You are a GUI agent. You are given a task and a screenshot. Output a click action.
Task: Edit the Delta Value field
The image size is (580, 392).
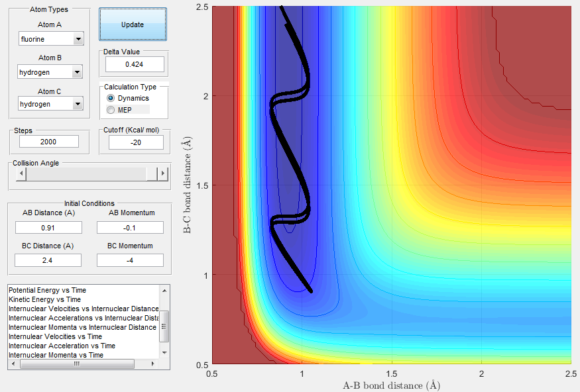135,64
